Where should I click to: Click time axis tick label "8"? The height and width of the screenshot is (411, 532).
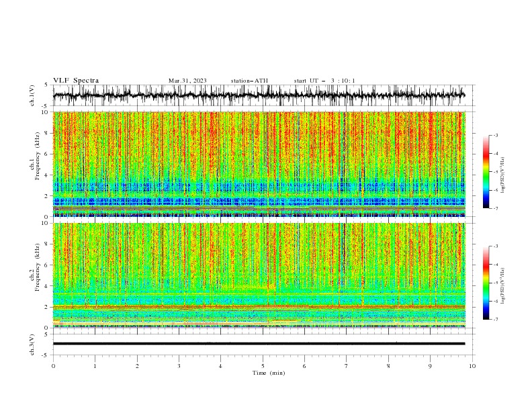point(388,366)
